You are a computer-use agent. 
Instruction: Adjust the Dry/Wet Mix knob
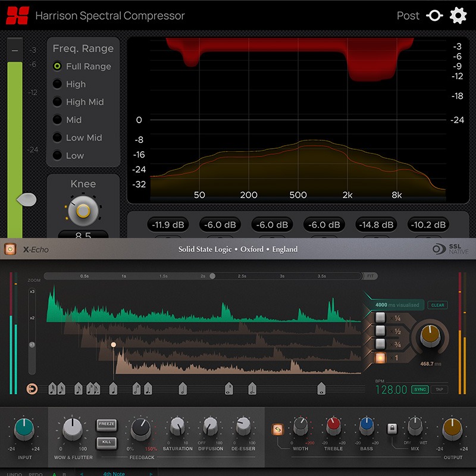click(x=415, y=427)
